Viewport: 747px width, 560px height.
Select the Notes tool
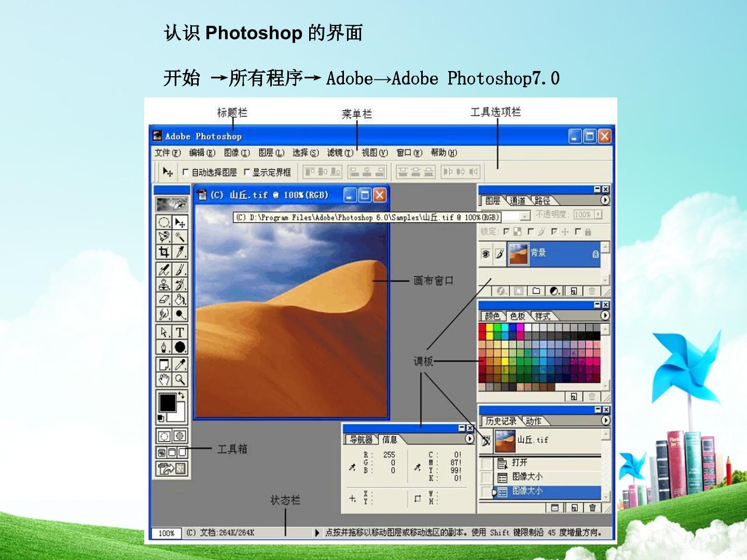(164, 365)
